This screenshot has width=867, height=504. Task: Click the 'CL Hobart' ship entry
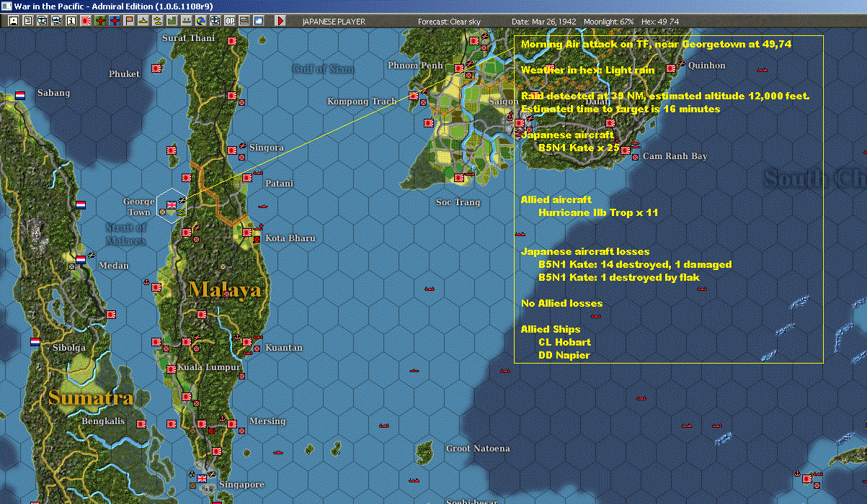pos(564,342)
